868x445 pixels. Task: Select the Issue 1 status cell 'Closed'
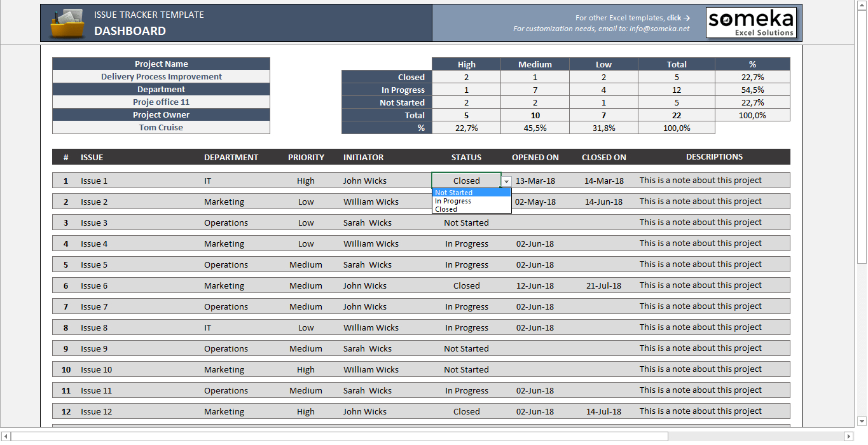pos(466,181)
